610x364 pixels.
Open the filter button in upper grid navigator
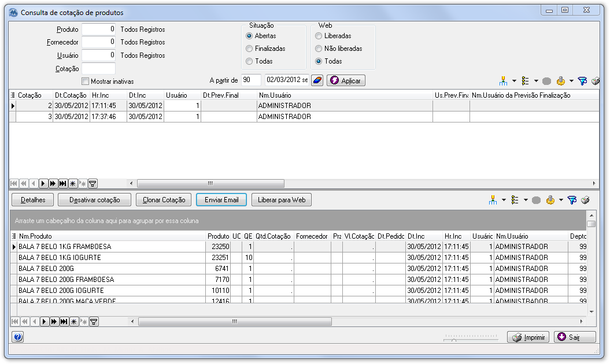[93, 184]
